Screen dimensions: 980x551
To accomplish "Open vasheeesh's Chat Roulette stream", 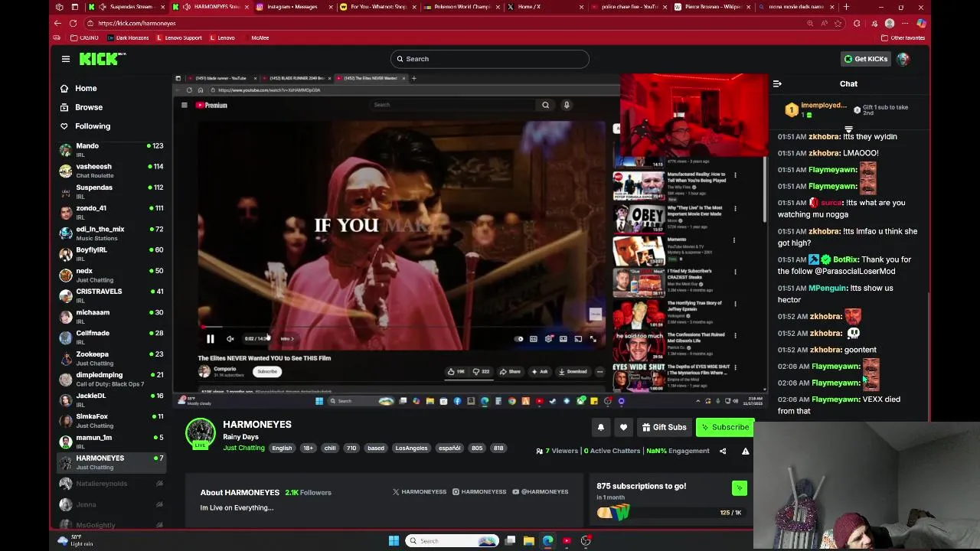I will pyautogui.click(x=111, y=171).
